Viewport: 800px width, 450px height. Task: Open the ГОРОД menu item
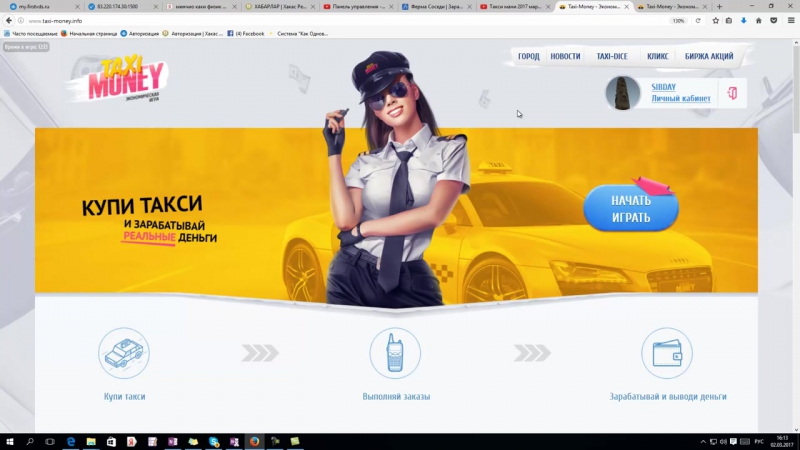click(529, 56)
